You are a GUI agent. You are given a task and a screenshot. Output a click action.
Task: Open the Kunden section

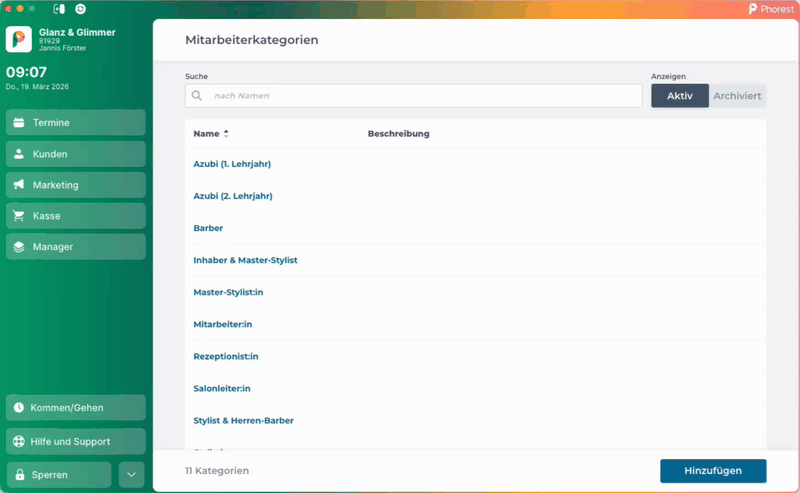[76, 154]
